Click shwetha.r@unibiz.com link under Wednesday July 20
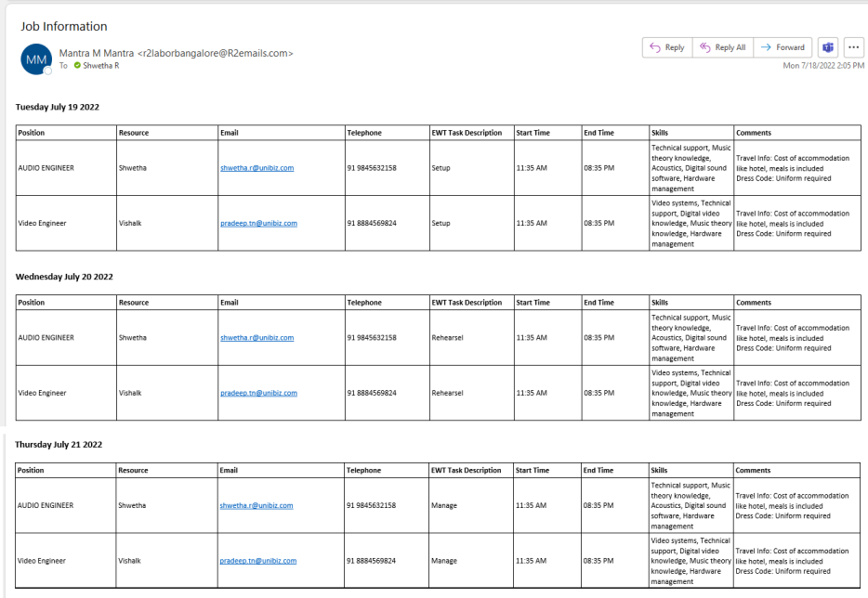Screen dimensions: 868x598 pos(256,337)
